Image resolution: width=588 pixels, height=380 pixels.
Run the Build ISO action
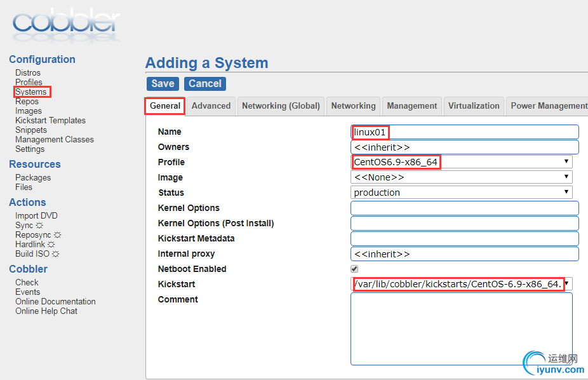[37, 254]
